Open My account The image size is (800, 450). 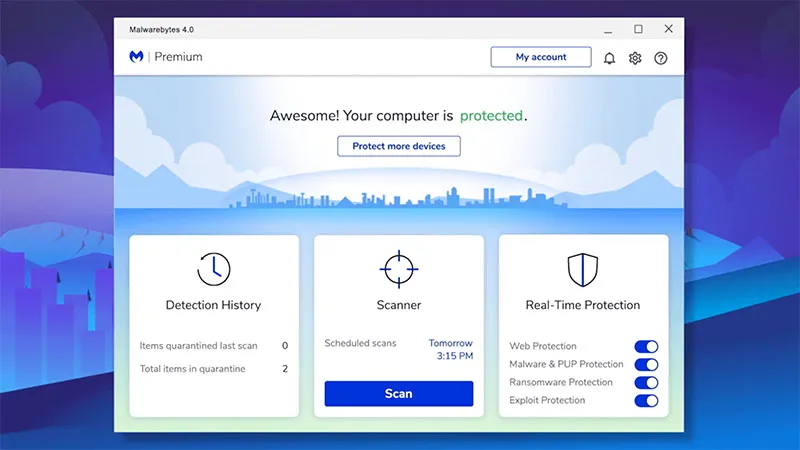click(x=541, y=57)
